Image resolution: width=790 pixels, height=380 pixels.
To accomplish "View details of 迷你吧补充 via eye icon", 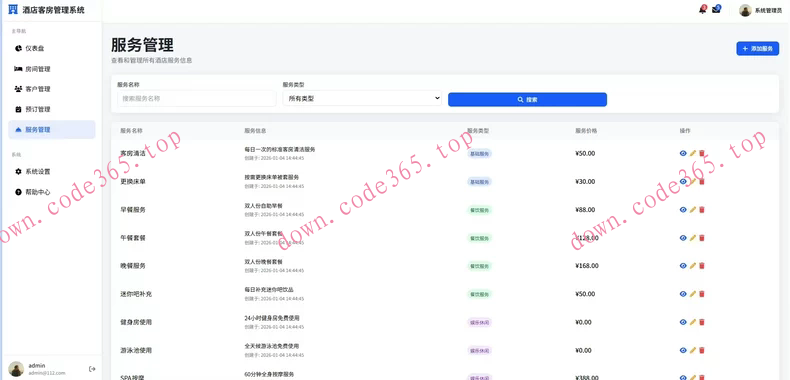I will click(x=683, y=294).
